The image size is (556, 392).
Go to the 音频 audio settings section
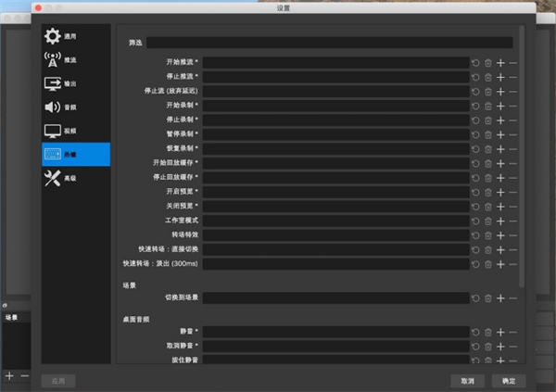[76, 107]
